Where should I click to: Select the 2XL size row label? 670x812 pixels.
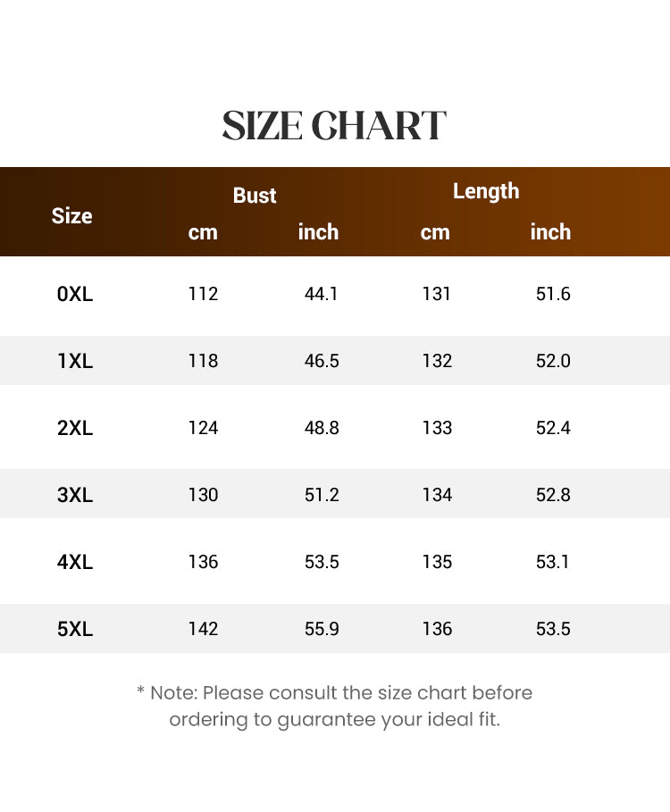pyautogui.click(x=75, y=428)
